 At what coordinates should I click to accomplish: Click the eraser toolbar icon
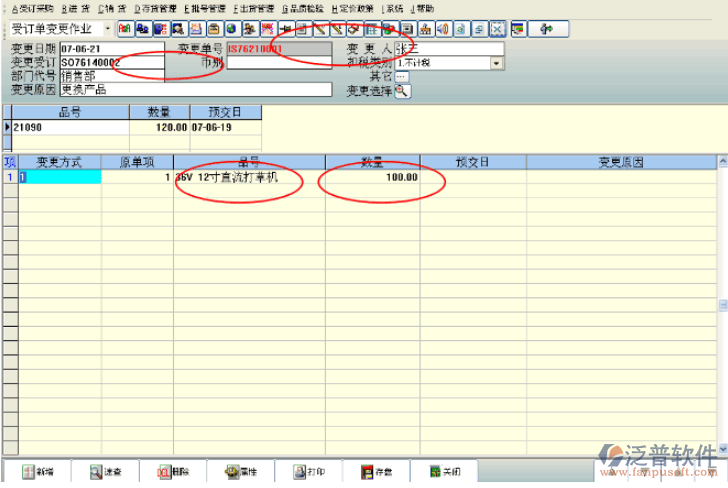(x=355, y=29)
